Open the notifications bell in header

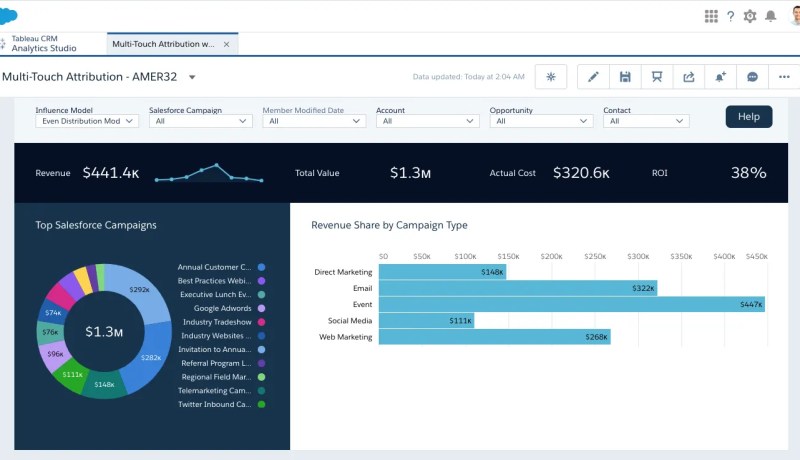point(770,16)
